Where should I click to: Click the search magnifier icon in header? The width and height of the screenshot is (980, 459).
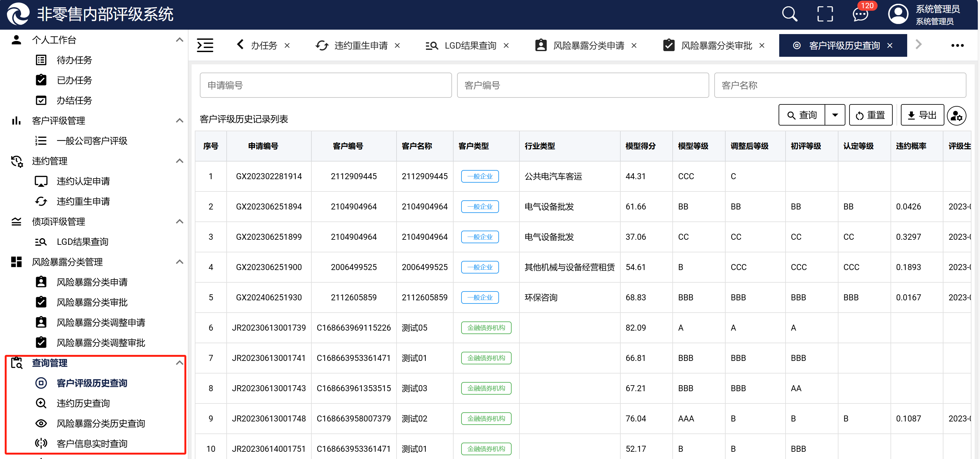789,14
